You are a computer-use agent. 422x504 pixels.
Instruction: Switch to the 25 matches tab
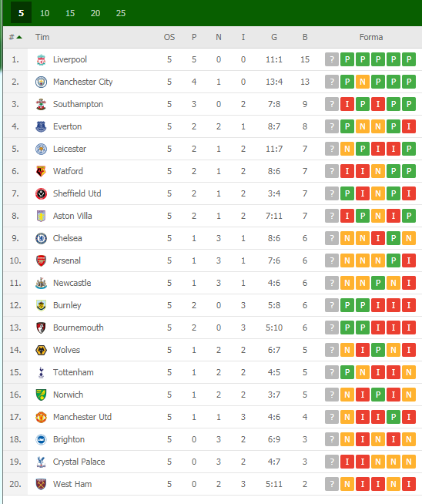[x=121, y=13]
